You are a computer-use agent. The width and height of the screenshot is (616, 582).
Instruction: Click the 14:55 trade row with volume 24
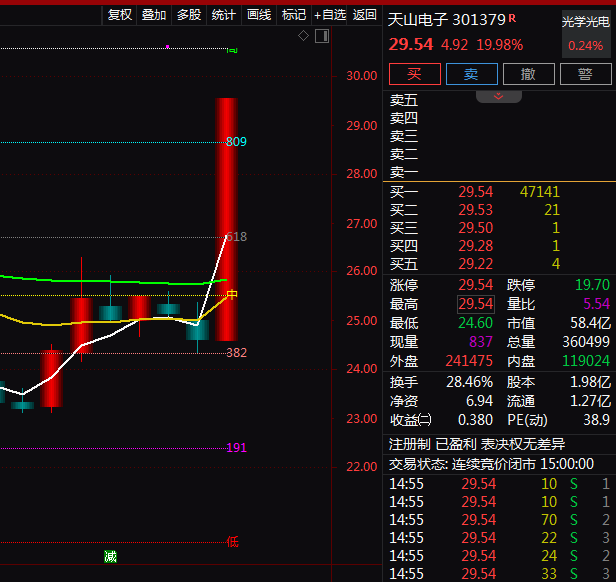tap(499, 556)
